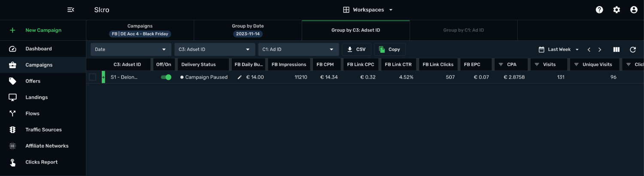The image size is (644, 176).
Task: Go to the previous date period arrow
Action: 589,50
